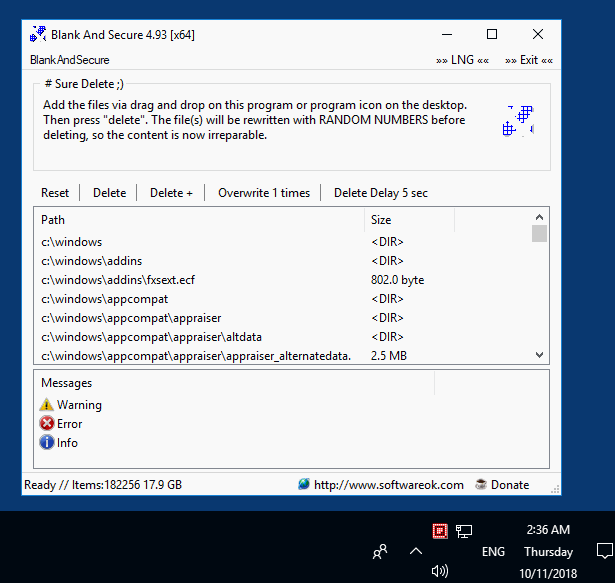Open the Delete Delay 5 sec dropdown
Viewport: 615px width, 583px height.
click(380, 193)
